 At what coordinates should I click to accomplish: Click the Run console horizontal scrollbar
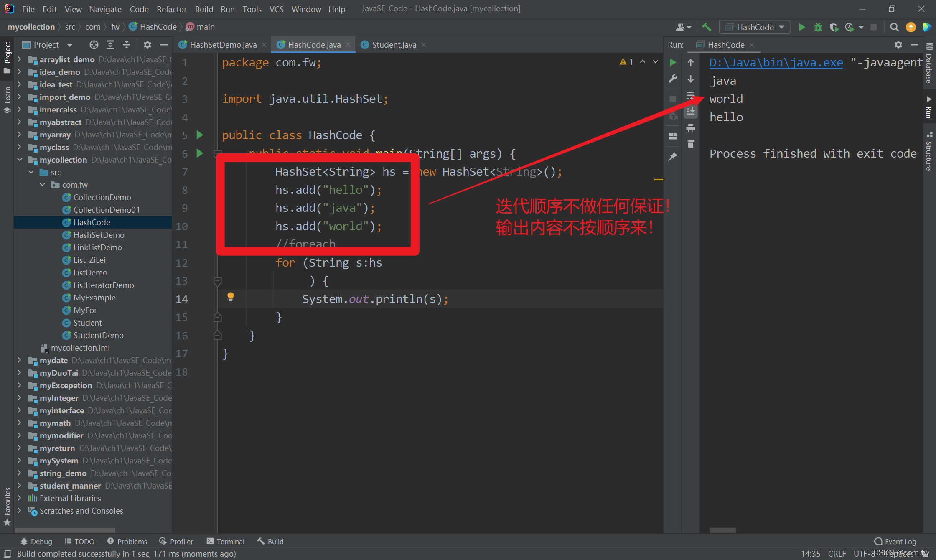tap(723, 530)
